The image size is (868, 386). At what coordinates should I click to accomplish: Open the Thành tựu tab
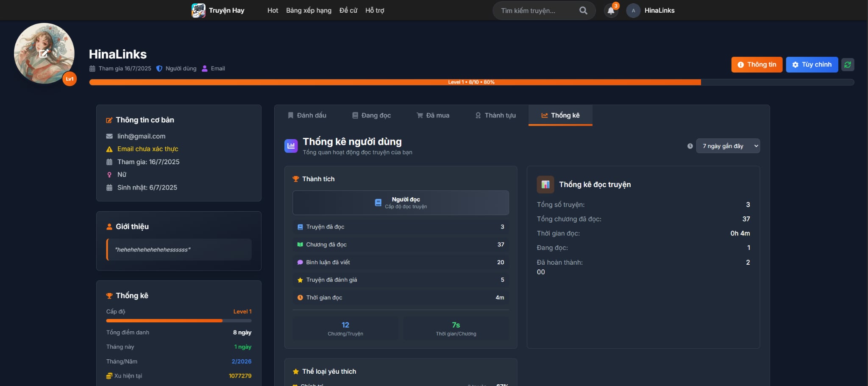click(495, 115)
